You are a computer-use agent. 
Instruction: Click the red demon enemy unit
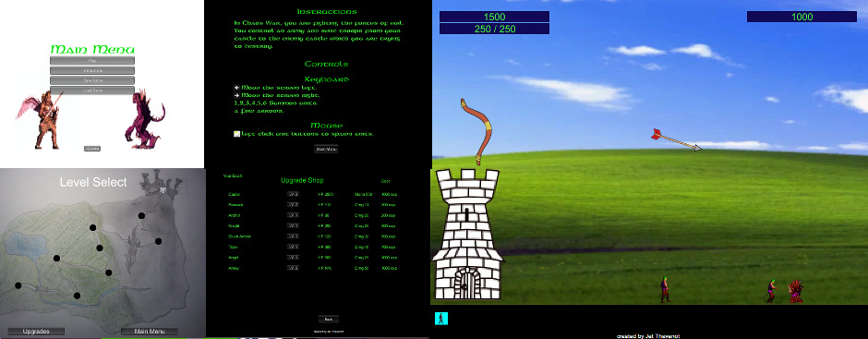[795, 291]
